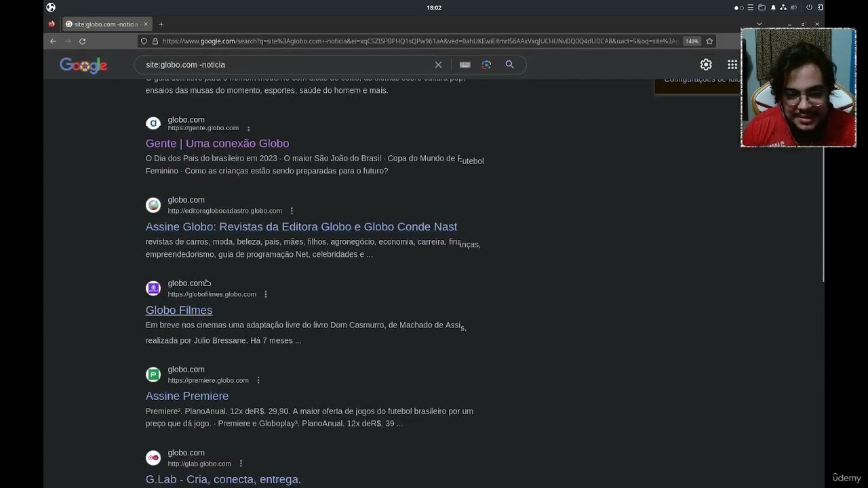Click the log out icon in panel
The width and height of the screenshot is (868, 488).
(x=820, y=7)
